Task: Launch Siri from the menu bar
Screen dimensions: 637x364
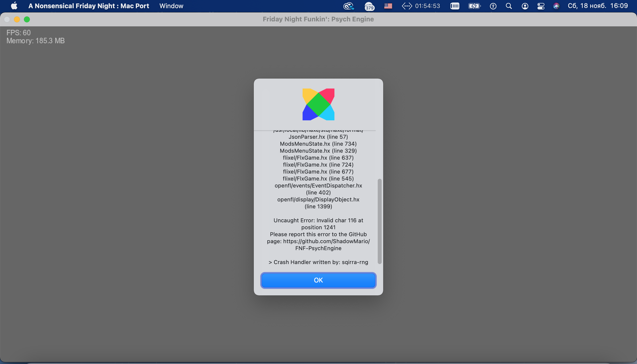Action: [556, 6]
